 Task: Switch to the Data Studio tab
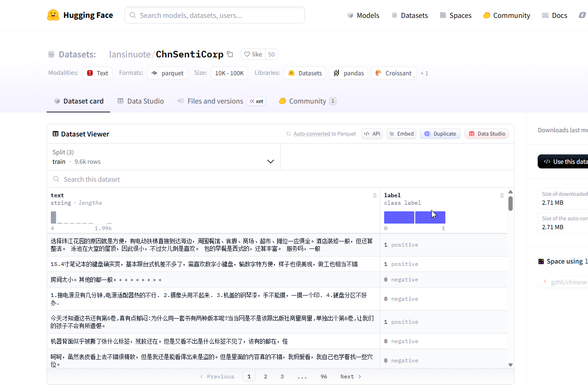coord(140,101)
